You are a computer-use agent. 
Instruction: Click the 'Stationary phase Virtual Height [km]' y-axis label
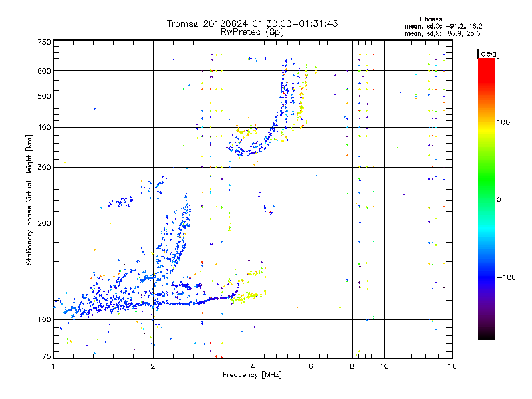click(x=29, y=200)
